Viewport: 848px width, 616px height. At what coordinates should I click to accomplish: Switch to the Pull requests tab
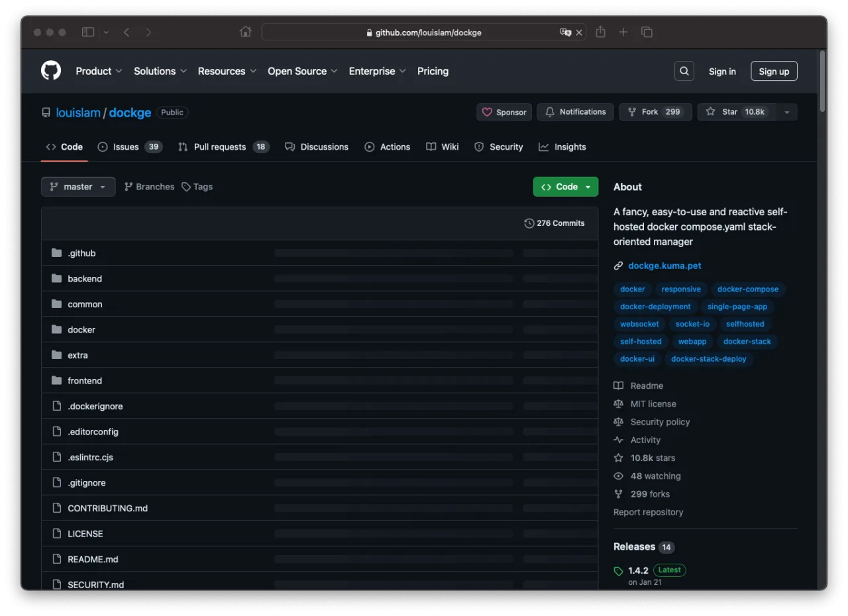[224, 147]
